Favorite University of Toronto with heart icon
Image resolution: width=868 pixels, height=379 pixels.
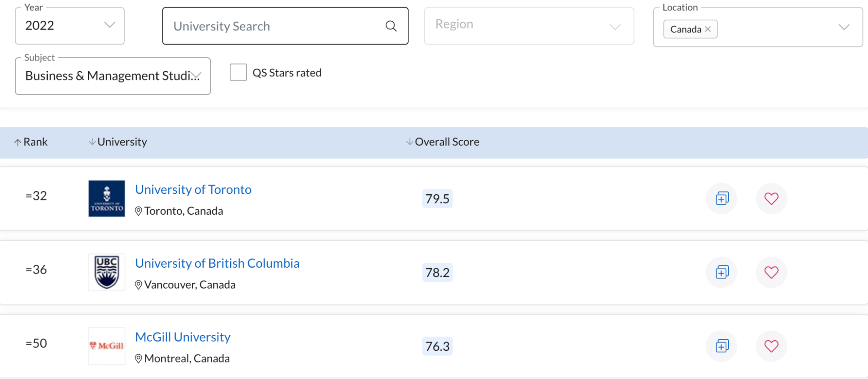[x=771, y=199]
